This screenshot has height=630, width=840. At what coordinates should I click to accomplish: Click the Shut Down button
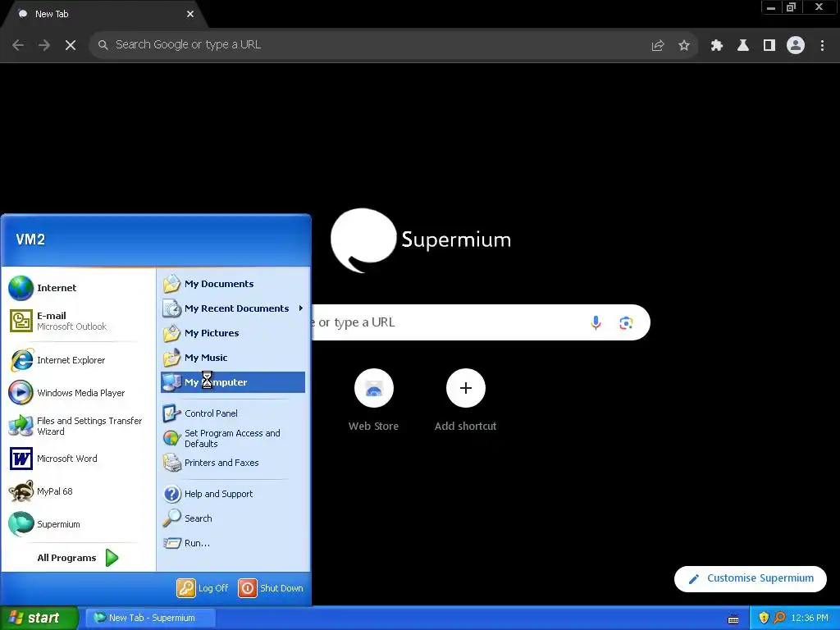click(x=271, y=588)
